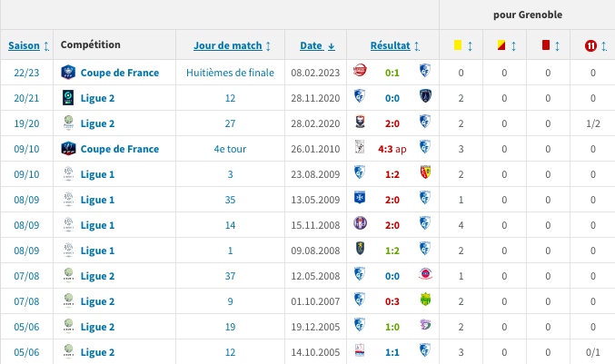Screen dimensions: 615x364
Task: Click the away club crest in the 23.08.2009 match row
Action: tap(424, 174)
